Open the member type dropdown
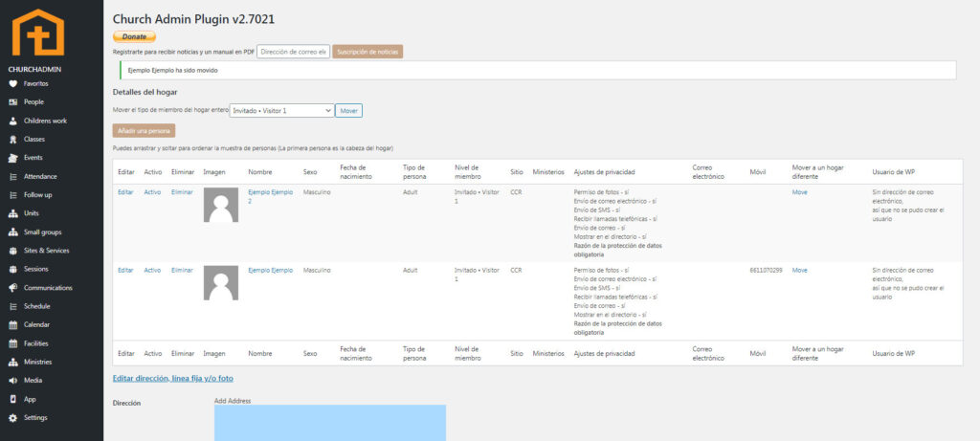 click(x=281, y=111)
